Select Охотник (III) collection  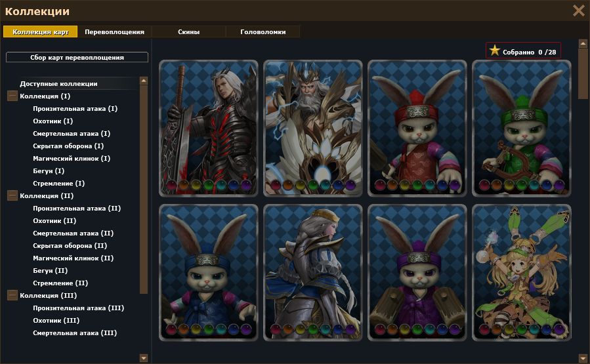[x=56, y=320]
